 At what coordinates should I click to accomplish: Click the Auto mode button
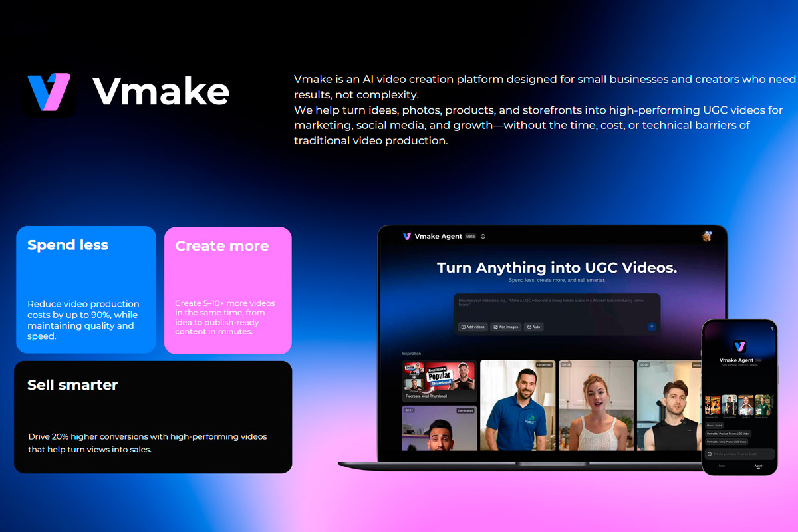click(x=533, y=327)
